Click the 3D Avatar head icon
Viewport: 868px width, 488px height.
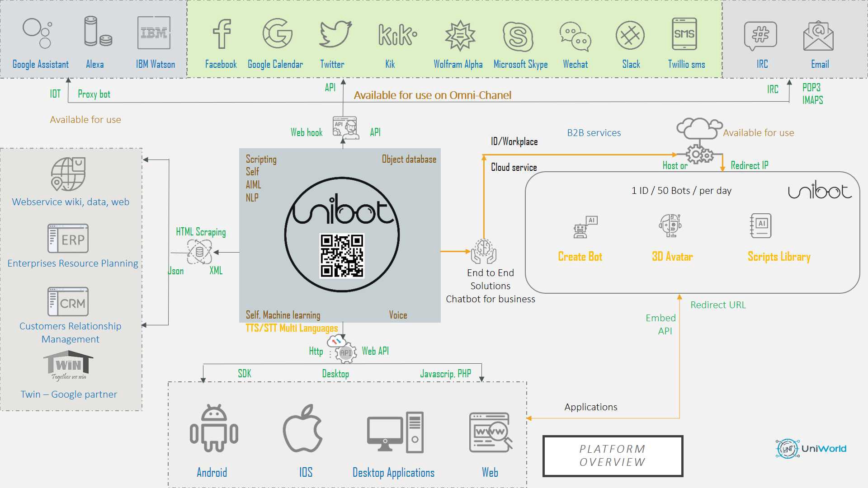(x=670, y=225)
